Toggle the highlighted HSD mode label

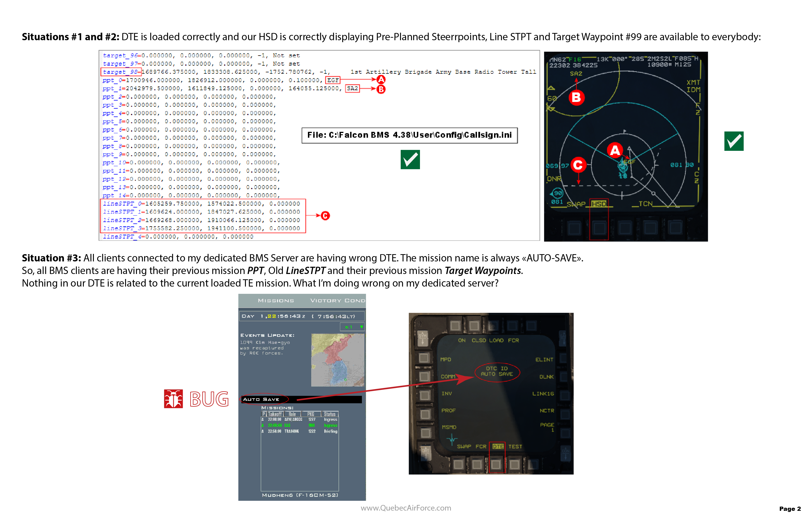coord(599,204)
